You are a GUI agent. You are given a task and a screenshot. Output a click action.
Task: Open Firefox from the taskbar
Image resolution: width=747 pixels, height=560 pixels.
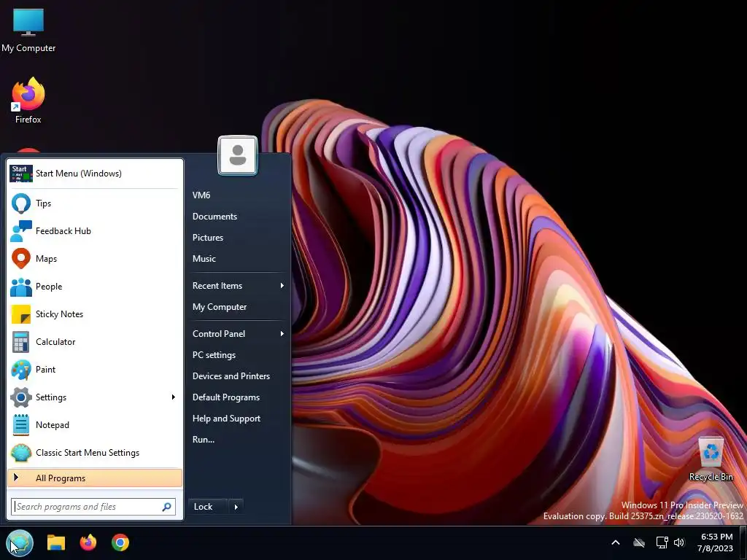click(88, 542)
